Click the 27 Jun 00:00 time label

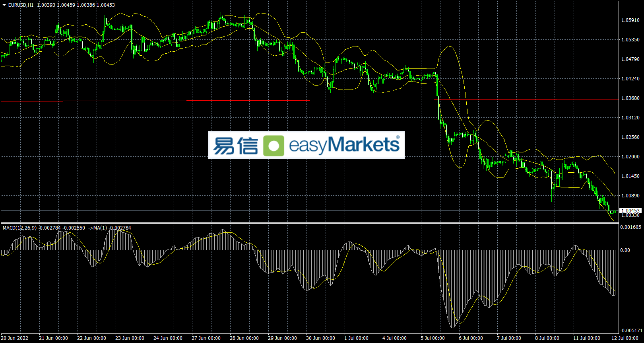(x=206, y=338)
